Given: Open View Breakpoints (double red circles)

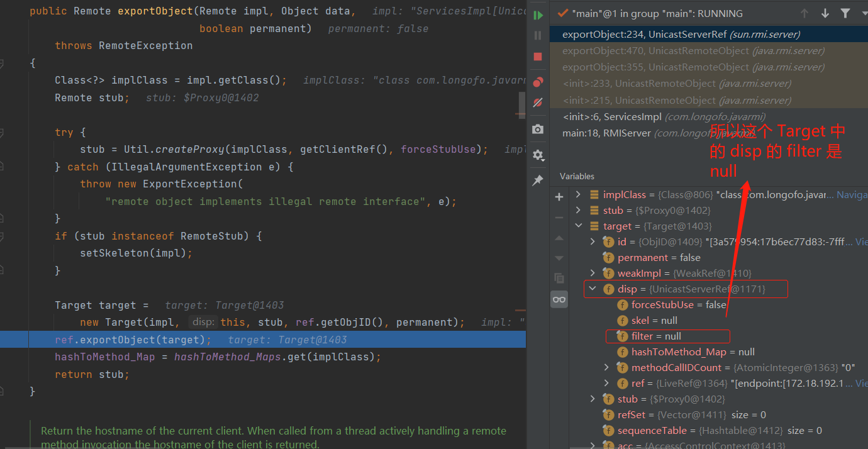Looking at the screenshot, I should (538, 82).
